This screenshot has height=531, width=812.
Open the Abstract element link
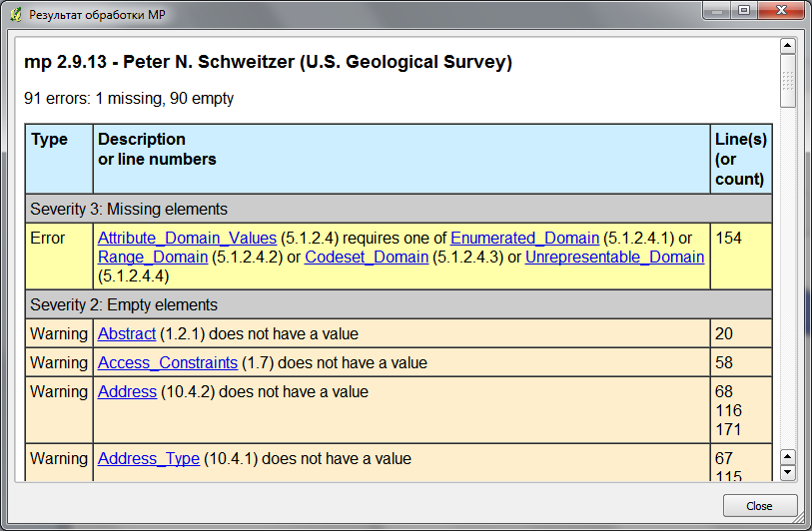tap(127, 333)
